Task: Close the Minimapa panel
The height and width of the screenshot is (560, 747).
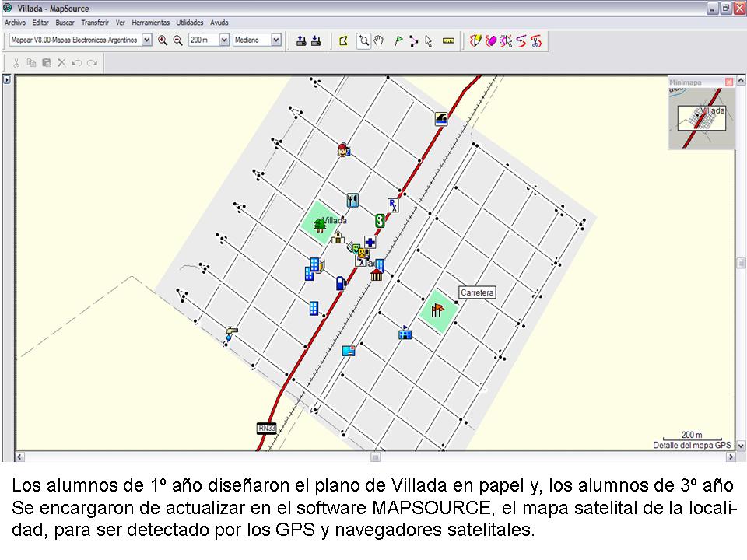Action: click(x=729, y=82)
